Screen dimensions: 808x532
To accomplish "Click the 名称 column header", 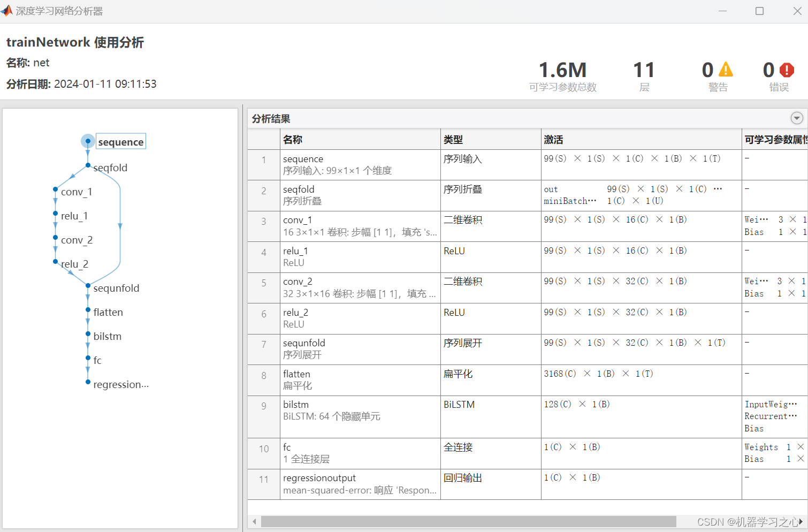I will 360,139.
